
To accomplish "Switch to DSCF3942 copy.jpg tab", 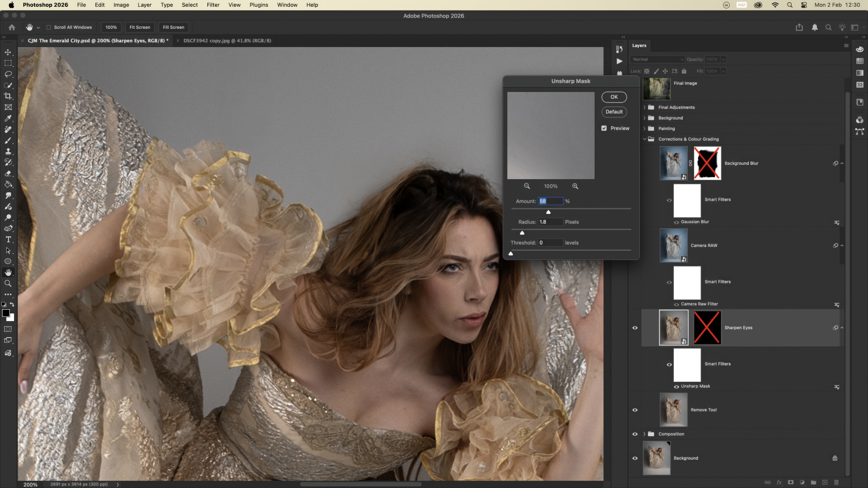I will click(x=227, y=41).
